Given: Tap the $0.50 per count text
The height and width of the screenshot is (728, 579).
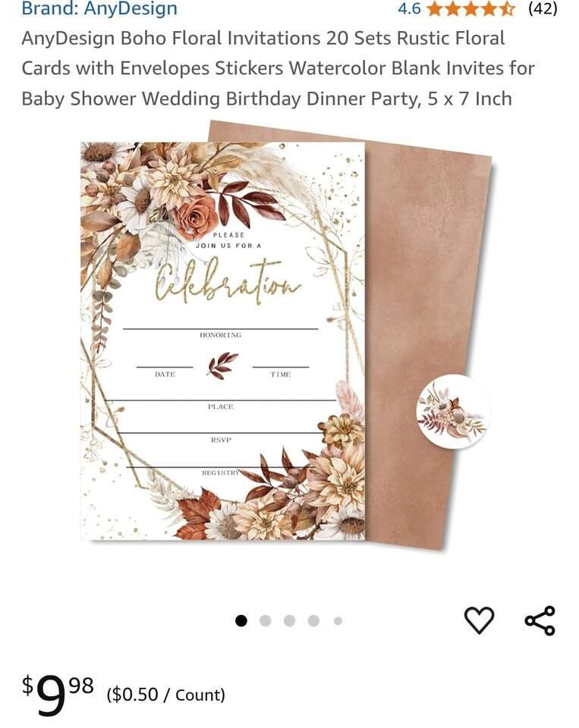Looking at the screenshot, I should pos(166,695).
